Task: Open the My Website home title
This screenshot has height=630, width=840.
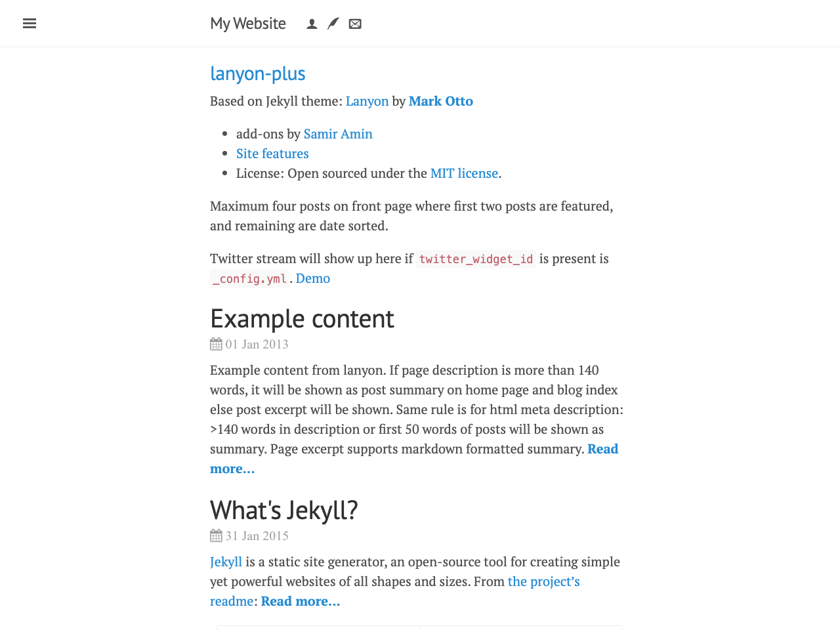Action: click(248, 24)
